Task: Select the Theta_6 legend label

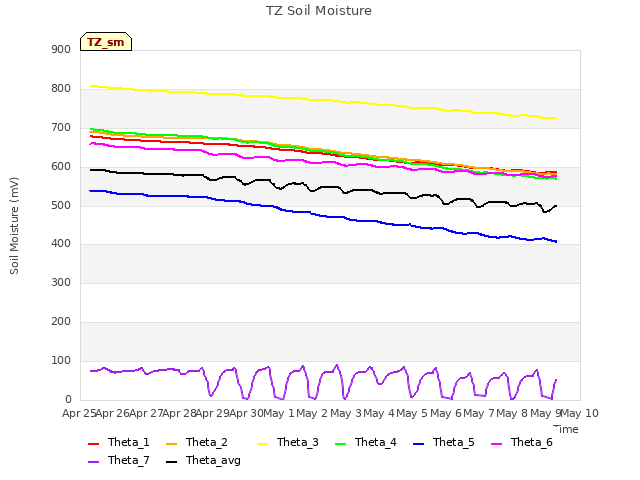Action: (531, 442)
